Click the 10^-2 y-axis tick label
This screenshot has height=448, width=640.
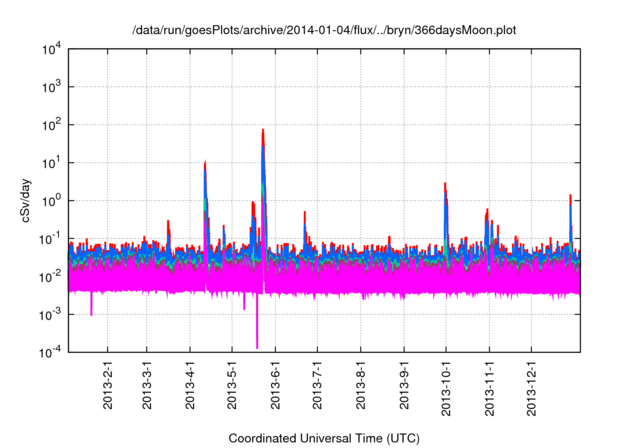tap(50, 276)
